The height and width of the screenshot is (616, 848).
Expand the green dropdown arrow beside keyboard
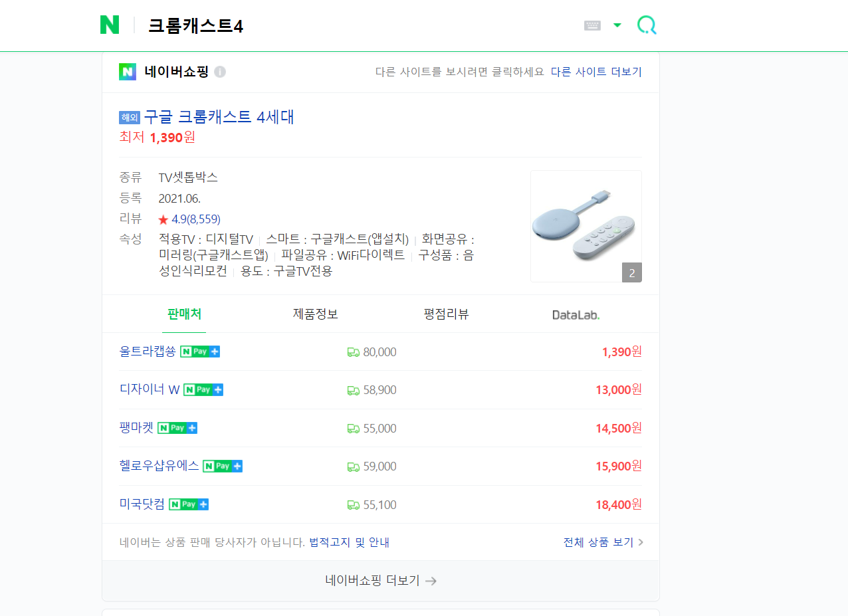617,25
